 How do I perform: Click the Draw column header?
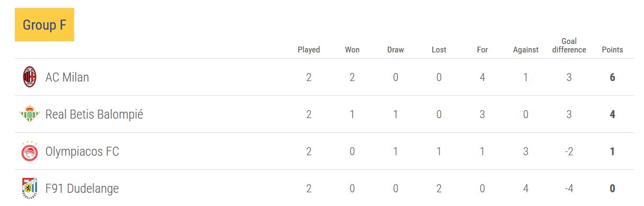[x=396, y=50]
